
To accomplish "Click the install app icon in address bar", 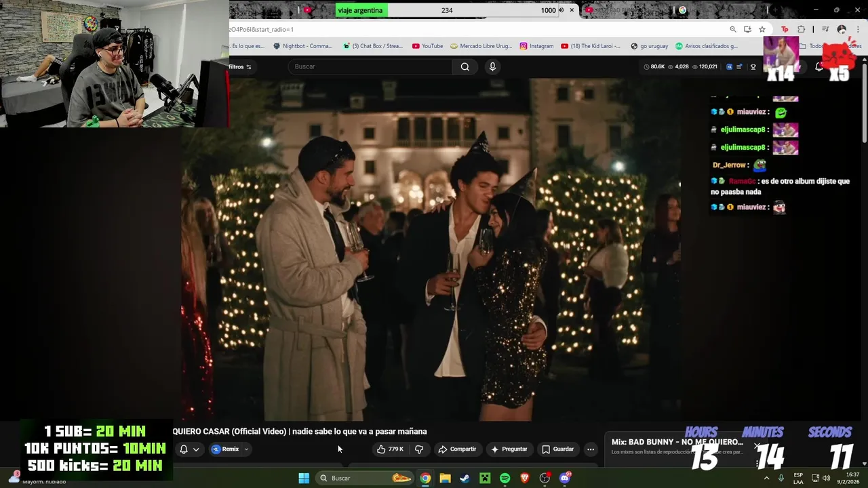I will click(x=747, y=29).
